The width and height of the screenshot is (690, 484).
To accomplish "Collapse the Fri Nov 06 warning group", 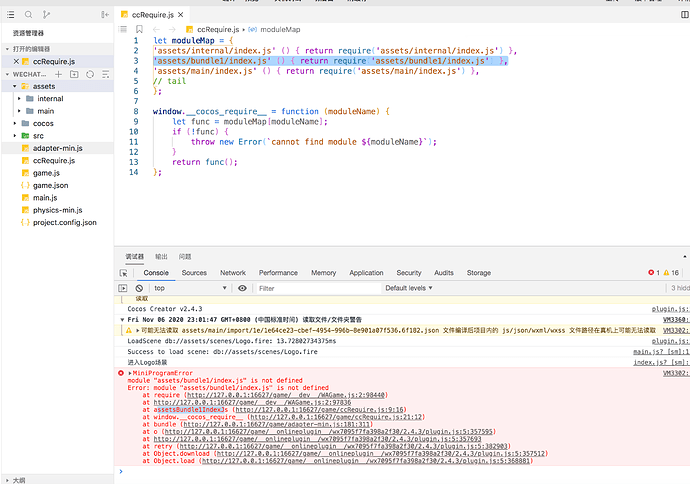I will click(x=122, y=319).
